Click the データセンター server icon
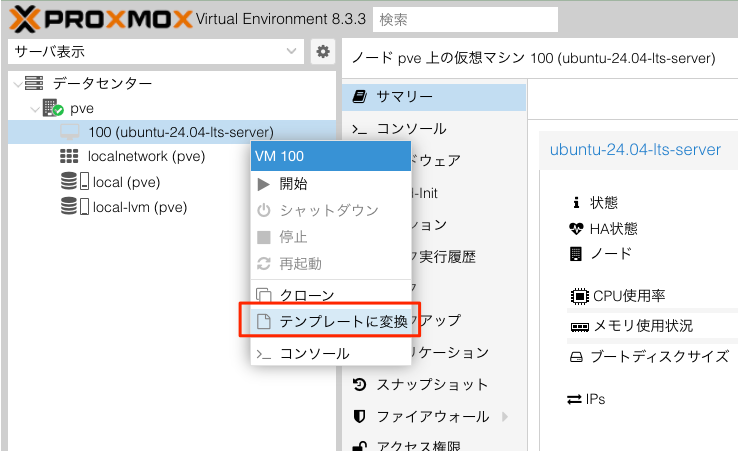This screenshot has height=451, width=738. 34,83
